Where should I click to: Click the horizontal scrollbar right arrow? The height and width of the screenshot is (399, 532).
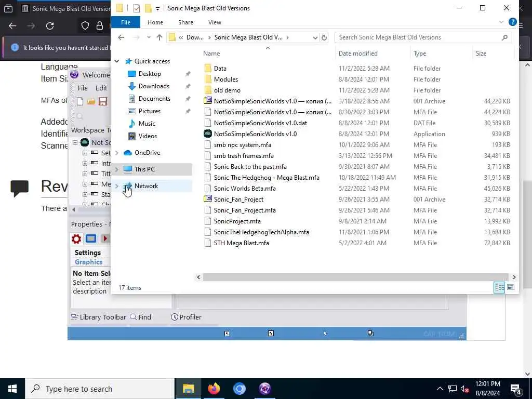(514, 277)
